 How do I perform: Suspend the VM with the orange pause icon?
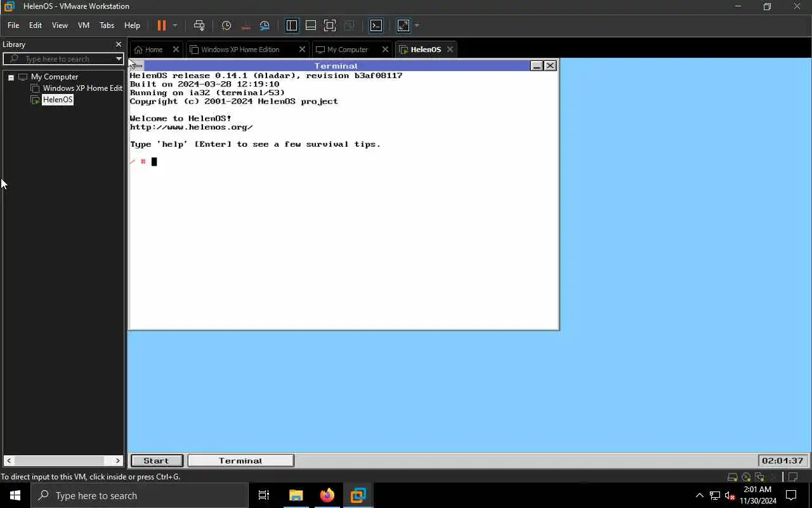click(x=161, y=25)
